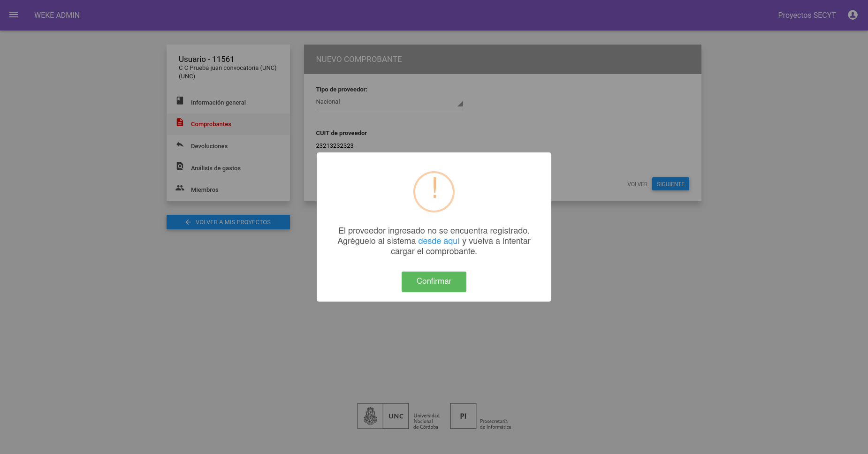Click the Análisis de gastos search icon
The height and width of the screenshot is (454, 868).
click(x=180, y=166)
